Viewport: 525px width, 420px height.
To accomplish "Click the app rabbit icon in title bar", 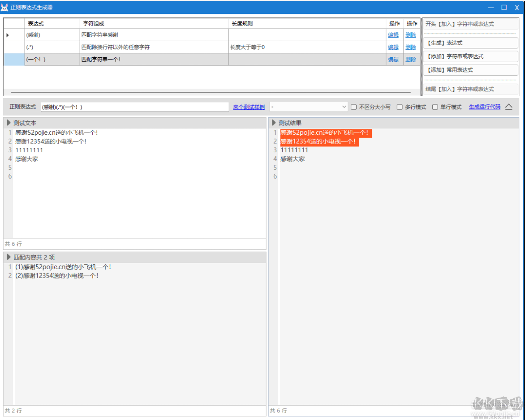I will pos(5,7).
